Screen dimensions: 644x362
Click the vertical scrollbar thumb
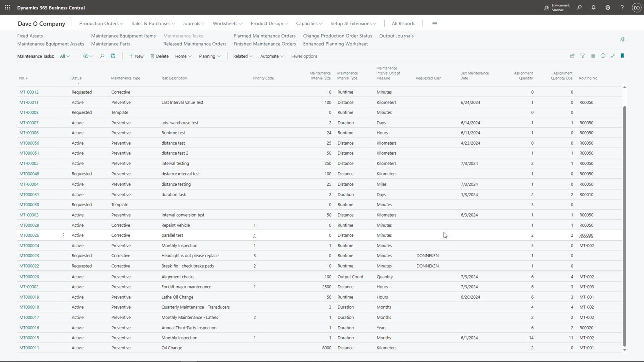(x=625, y=226)
